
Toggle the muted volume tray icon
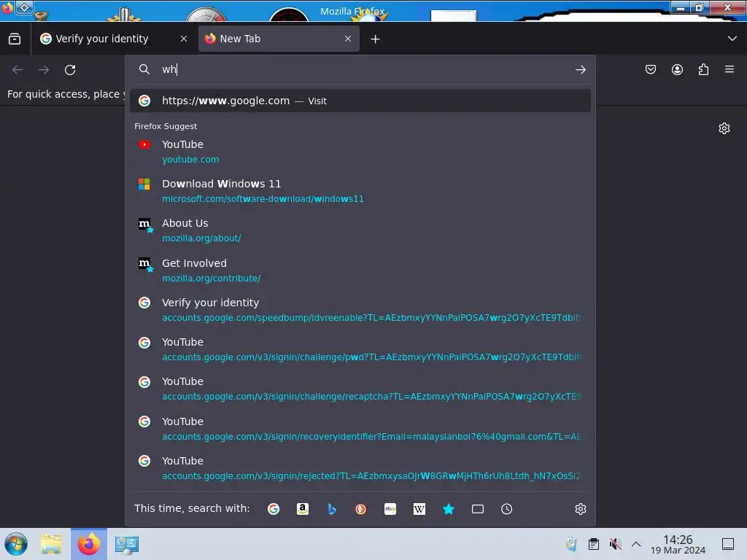[x=616, y=544]
